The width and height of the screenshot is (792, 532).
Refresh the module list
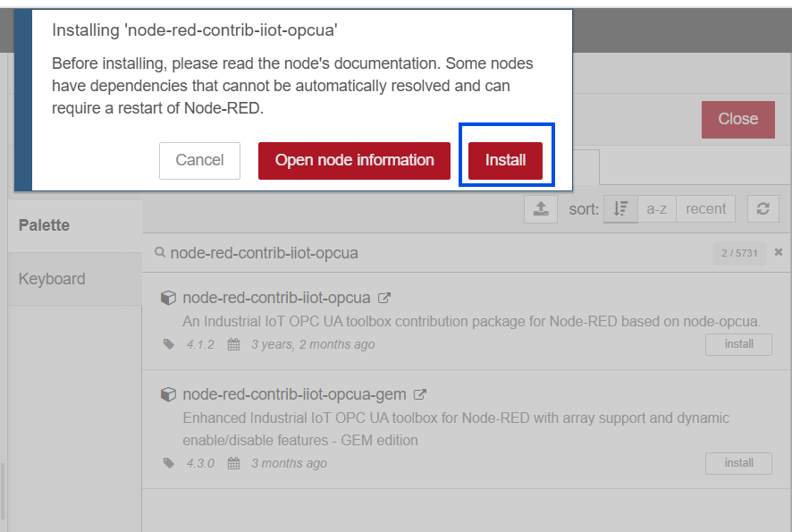click(x=763, y=208)
